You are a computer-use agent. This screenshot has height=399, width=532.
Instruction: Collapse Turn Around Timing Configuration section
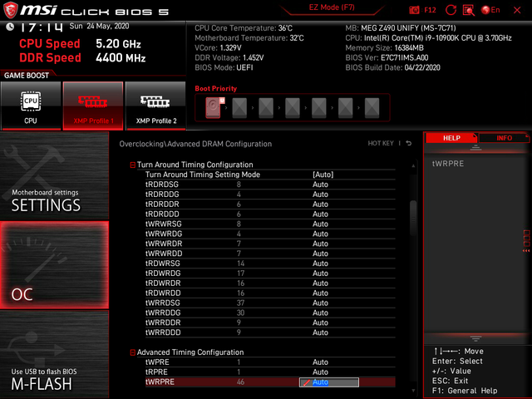coord(133,165)
